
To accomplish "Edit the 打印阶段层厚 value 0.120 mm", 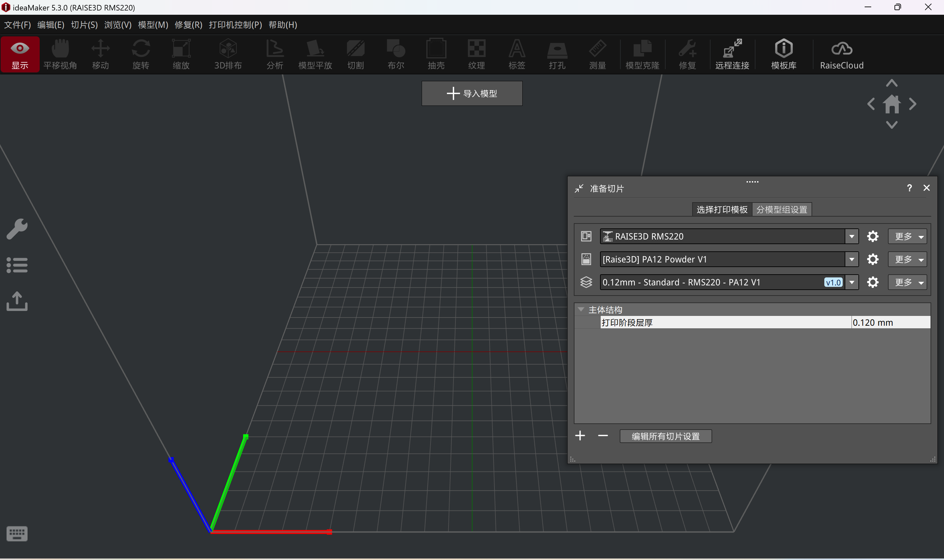I will pos(891,322).
